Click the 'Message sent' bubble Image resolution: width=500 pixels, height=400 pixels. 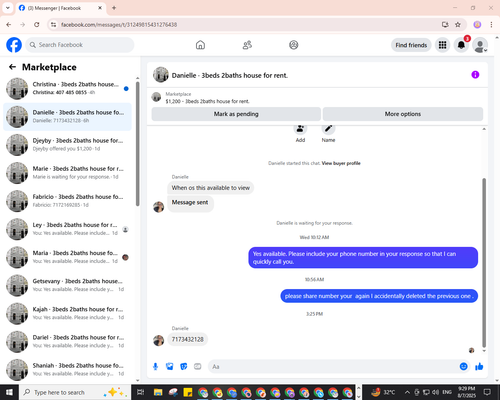(190, 203)
